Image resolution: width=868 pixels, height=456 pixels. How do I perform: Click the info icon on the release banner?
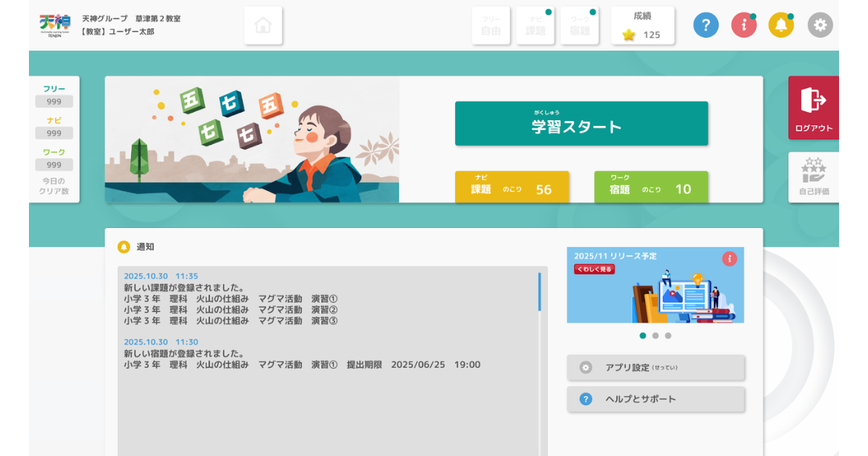(x=731, y=258)
